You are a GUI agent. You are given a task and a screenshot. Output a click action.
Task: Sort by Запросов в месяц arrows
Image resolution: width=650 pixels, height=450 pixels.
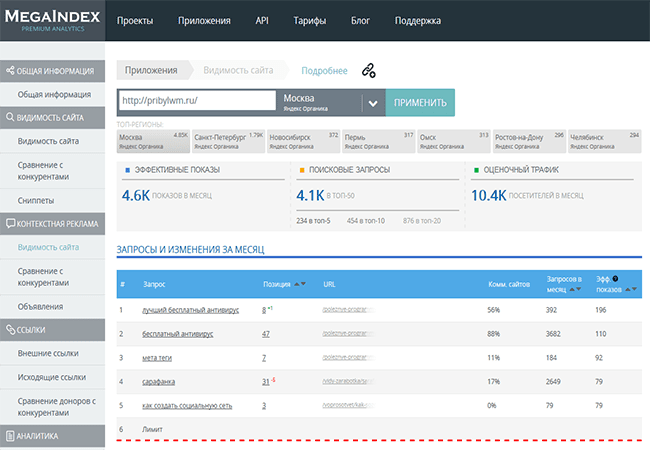tap(575, 289)
